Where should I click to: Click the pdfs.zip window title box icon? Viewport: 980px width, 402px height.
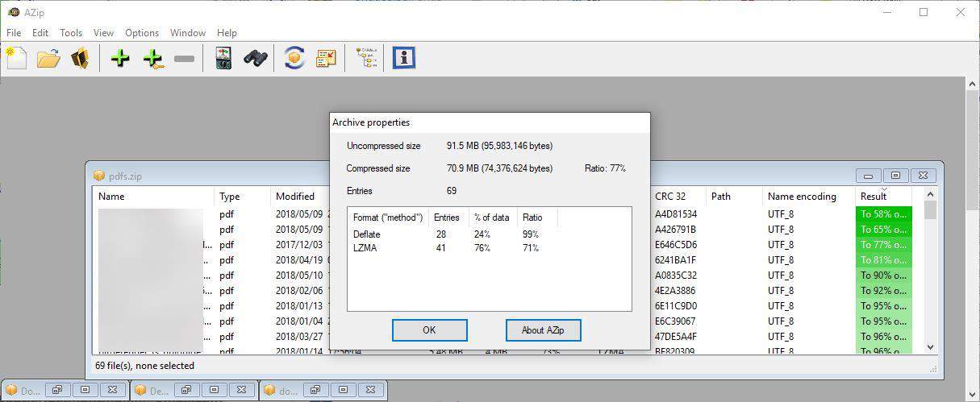(99, 176)
